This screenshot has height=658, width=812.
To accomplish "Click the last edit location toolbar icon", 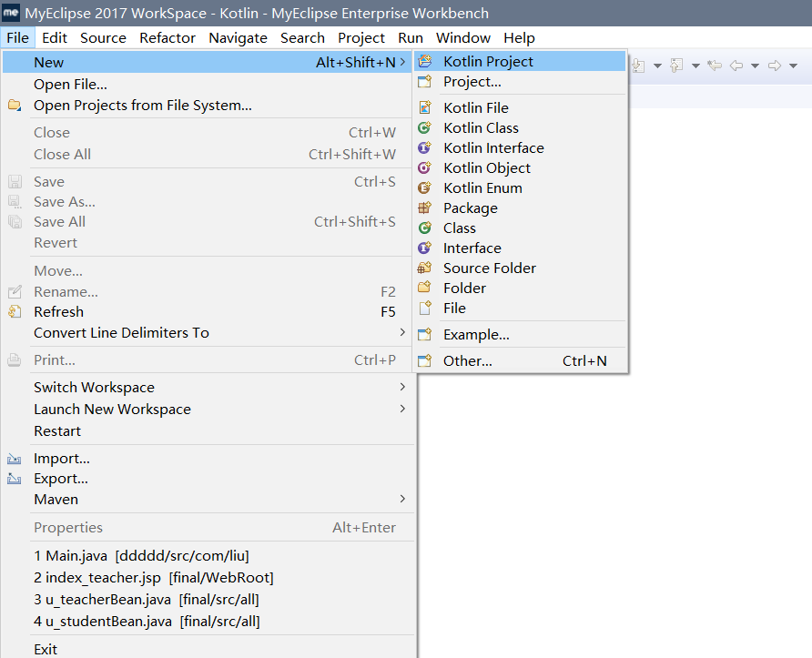I will 715,65.
